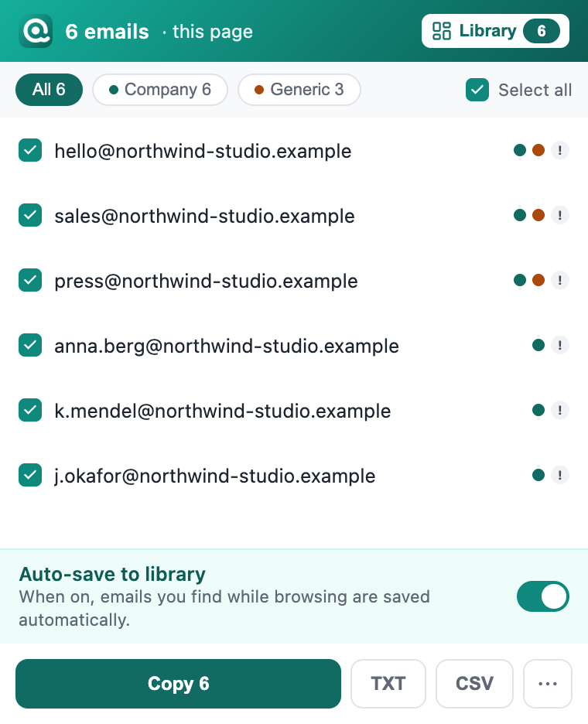
Task: Deselect hello@northwind-studio.example checkbox
Action: pos(30,151)
